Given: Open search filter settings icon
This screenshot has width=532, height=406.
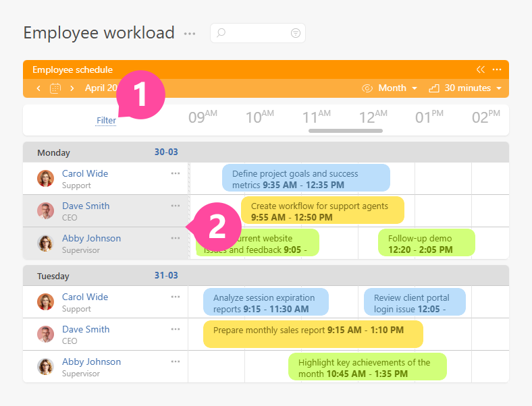Looking at the screenshot, I should coord(295,33).
